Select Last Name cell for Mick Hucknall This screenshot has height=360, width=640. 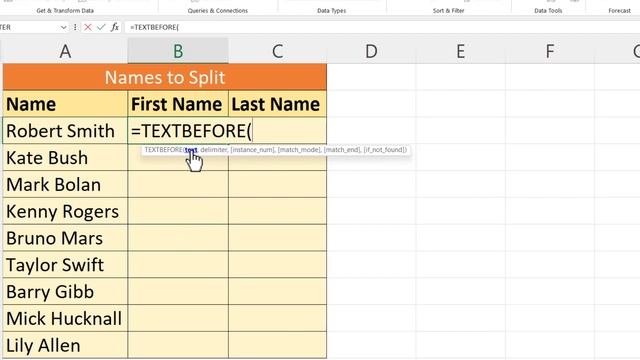(278, 318)
